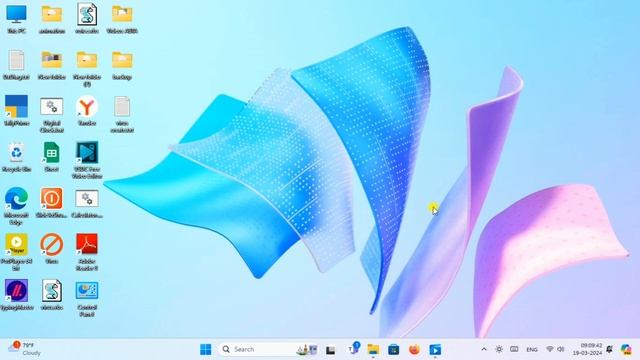Launch the Yandex browser shortcut

[87, 111]
